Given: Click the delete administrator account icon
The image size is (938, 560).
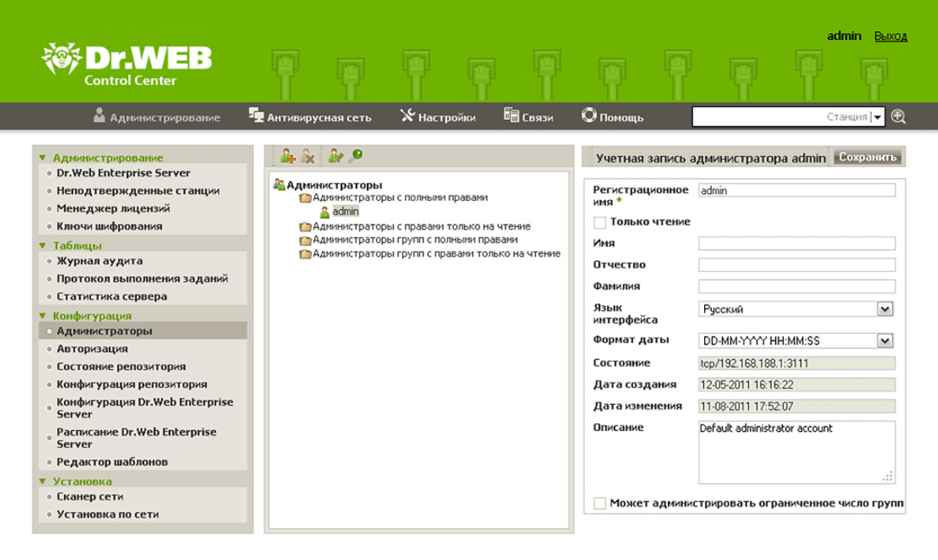Looking at the screenshot, I should tap(308, 157).
